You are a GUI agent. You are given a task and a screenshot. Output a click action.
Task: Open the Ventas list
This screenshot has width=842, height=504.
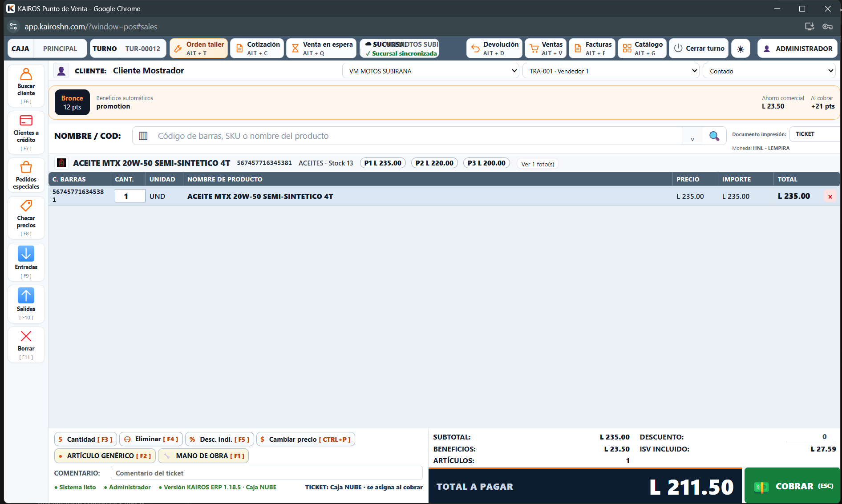click(x=546, y=48)
